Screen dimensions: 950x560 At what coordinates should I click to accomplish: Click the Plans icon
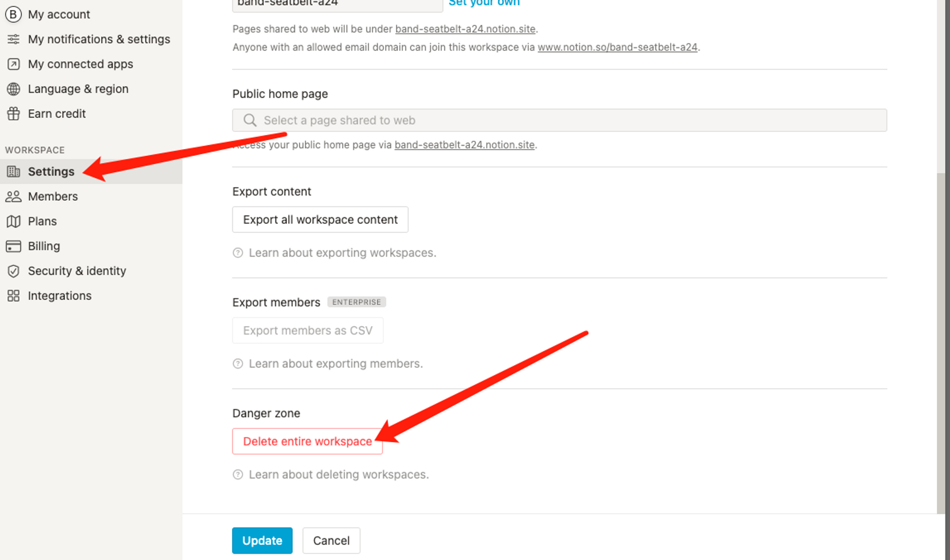click(13, 221)
